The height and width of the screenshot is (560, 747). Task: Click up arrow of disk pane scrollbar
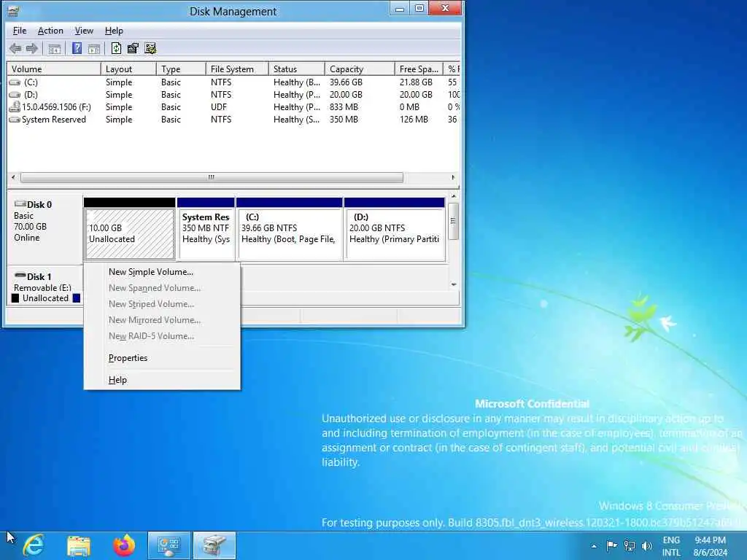click(454, 196)
